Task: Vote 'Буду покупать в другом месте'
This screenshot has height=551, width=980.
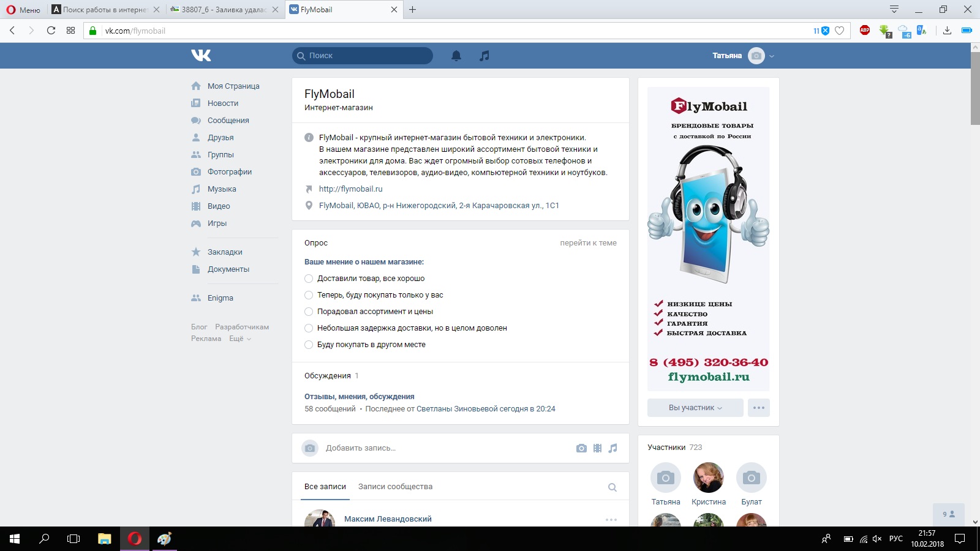Action: click(x=365, y=345)
